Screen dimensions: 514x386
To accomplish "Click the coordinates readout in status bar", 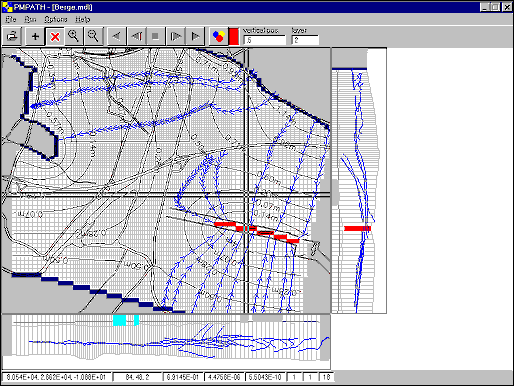I will tap(56, 377).
